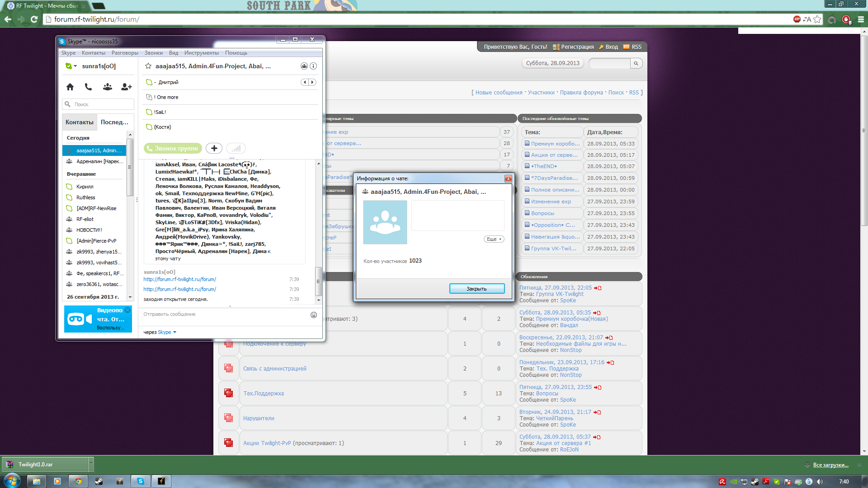Open Steam from Windows taskbar
Screen dimensions: 868x488
pyautogui.click(x=99, y=481)
